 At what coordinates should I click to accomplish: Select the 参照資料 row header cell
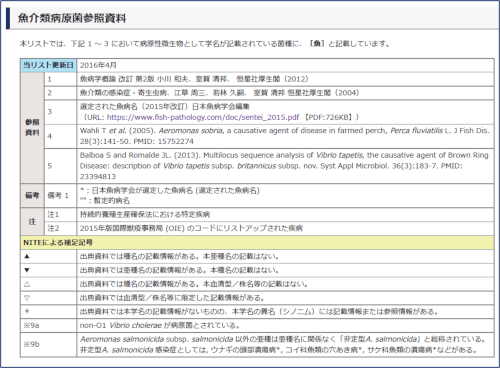pos(32,127)
